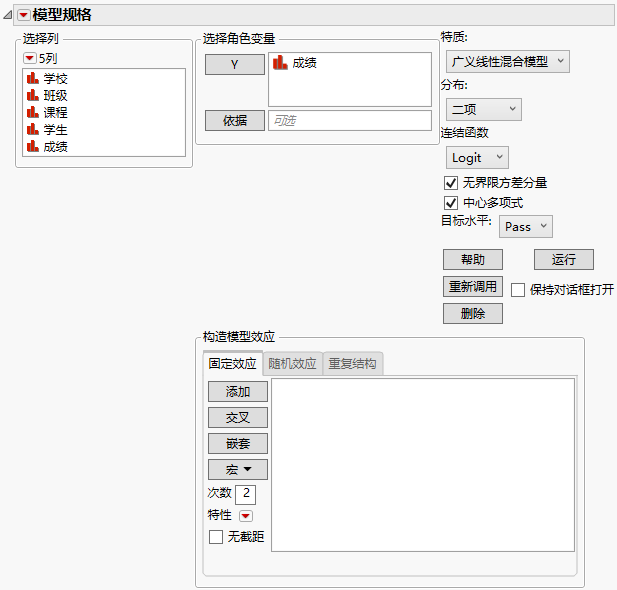This screenshot has width=617, height=590.
Task: Uncheck the 无界限方差分量 checkbox
Action: pyautogui.click(x=451, y=183)
